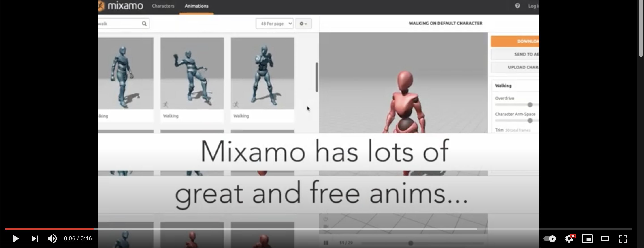
Task: Play the video
Action: [15, 239]
